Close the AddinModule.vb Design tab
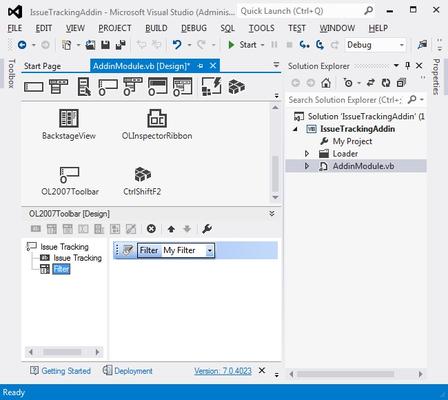Viewport: 448px width, 400px height. [213, 66]
